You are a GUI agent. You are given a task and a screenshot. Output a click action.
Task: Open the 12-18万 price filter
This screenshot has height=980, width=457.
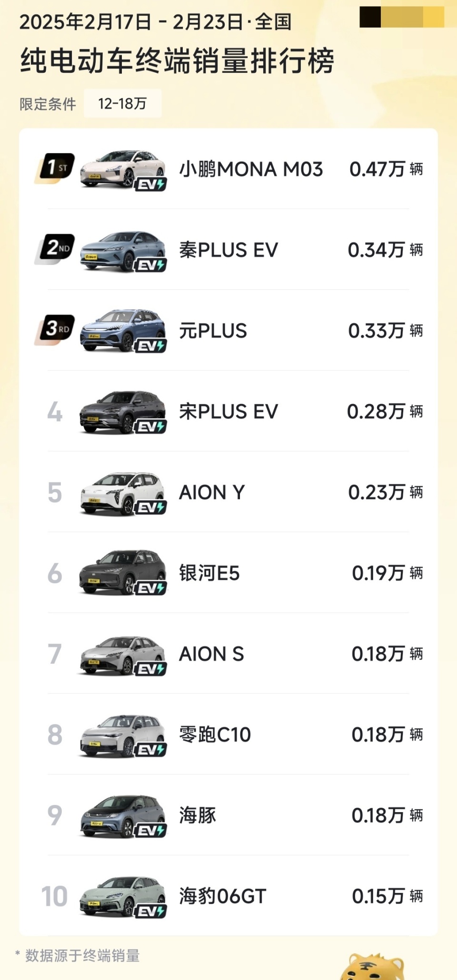(122, 103)
